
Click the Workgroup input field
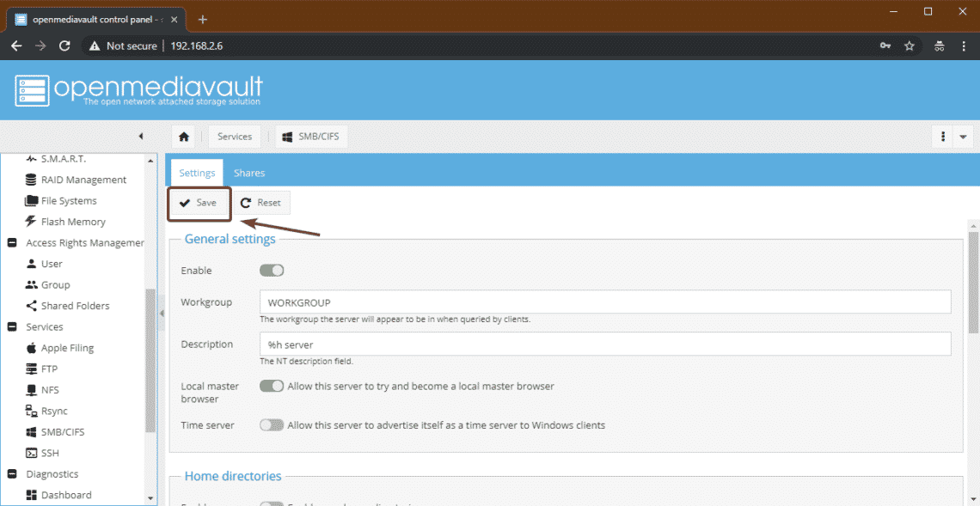[605, 302]
